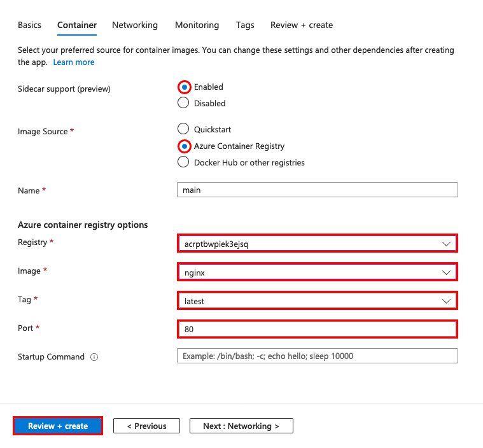Open the Tags tab
Image resolution: width=483 pixels, height=448 pixels.
tap(245, 25)
